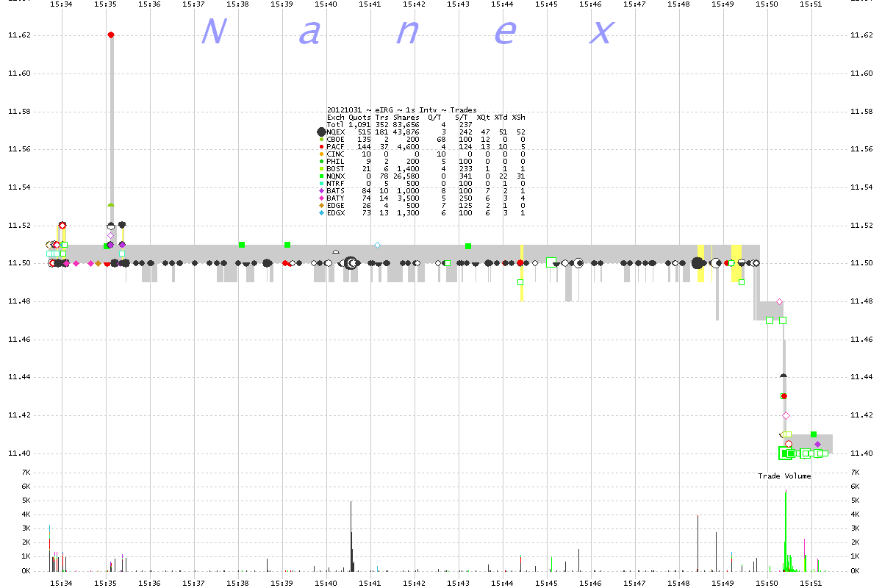Select the green NQNX legend square
This screenshot has height=588, width=882.
[321, 176]
